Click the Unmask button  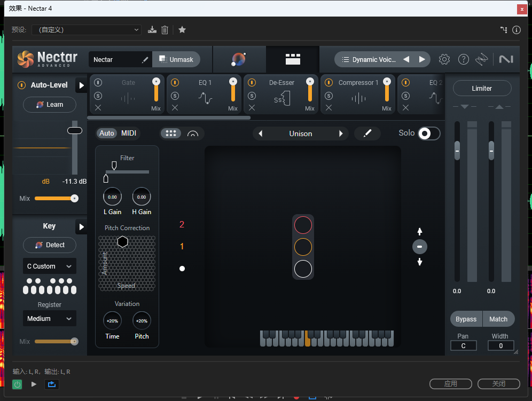coord(176,60)
